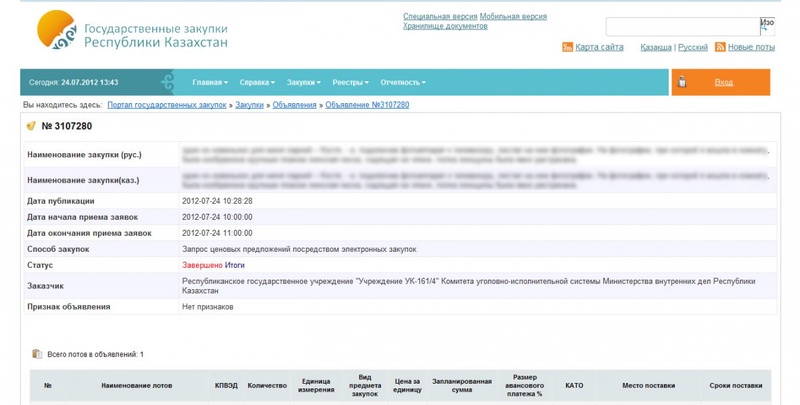Click the КАТО column header
This screenshot has width=800, height=405.
tap(574, 386)
